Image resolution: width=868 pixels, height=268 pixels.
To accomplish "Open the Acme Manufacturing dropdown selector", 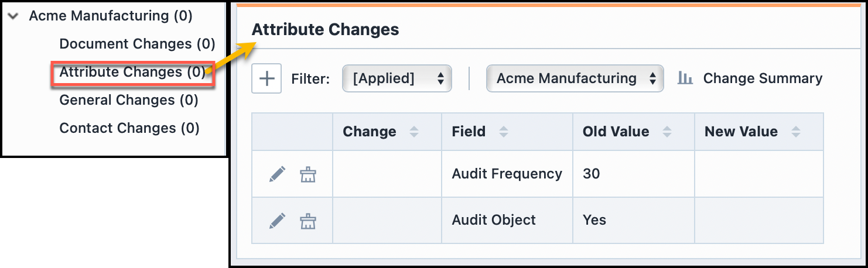I will pos(575,78).
